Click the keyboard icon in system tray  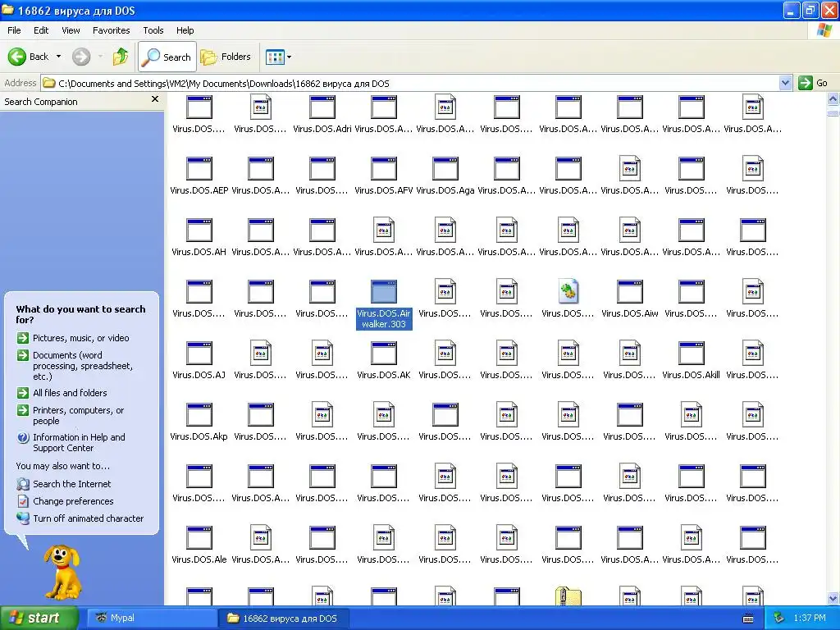pos(748,619)
